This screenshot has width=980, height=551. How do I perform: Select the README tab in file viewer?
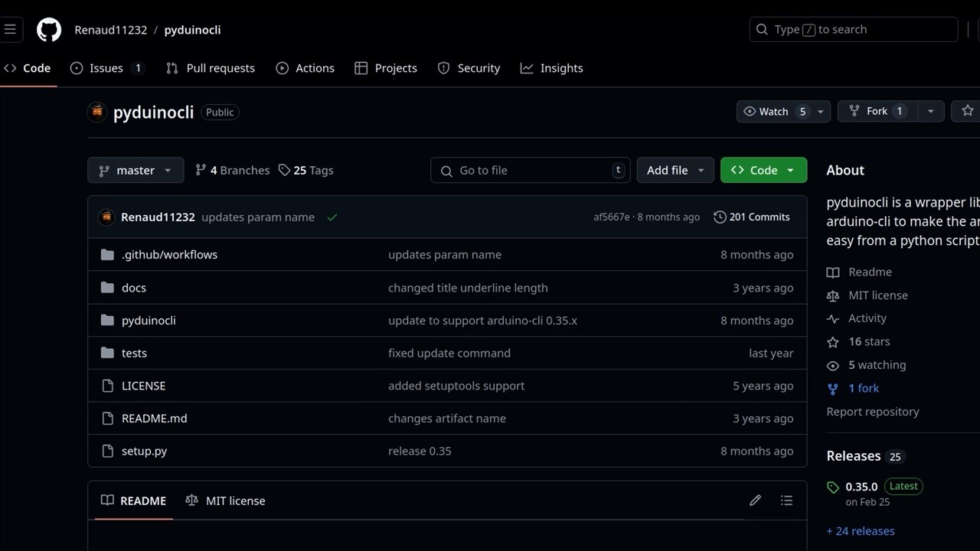pyautogui.click(x=134, y=500)
